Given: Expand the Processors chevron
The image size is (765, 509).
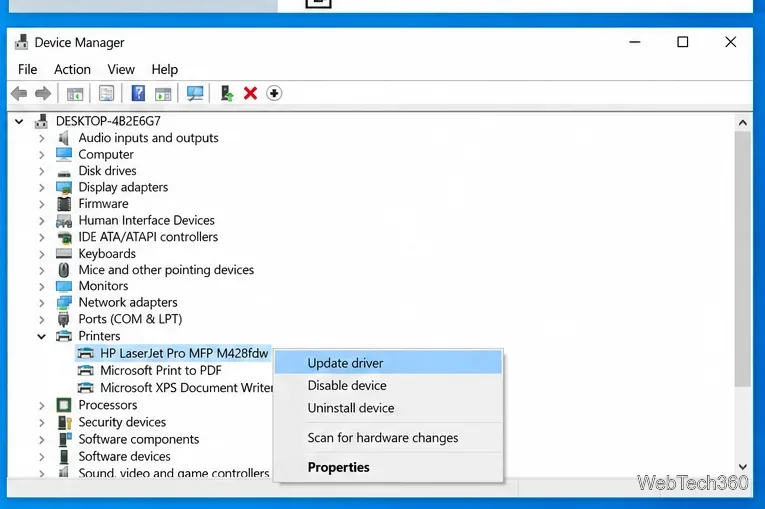Looking at the screenshot, I should pos(41,406).
